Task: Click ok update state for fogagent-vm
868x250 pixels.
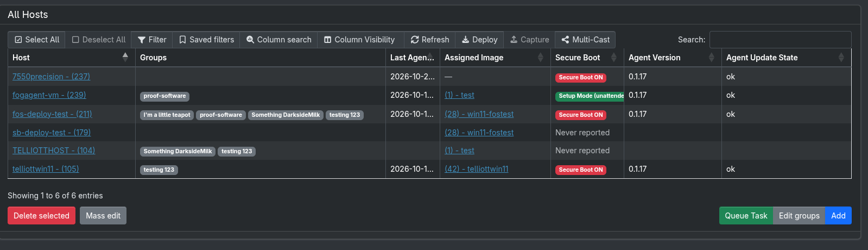Action: pyautogui.click(x=731, y=95)
